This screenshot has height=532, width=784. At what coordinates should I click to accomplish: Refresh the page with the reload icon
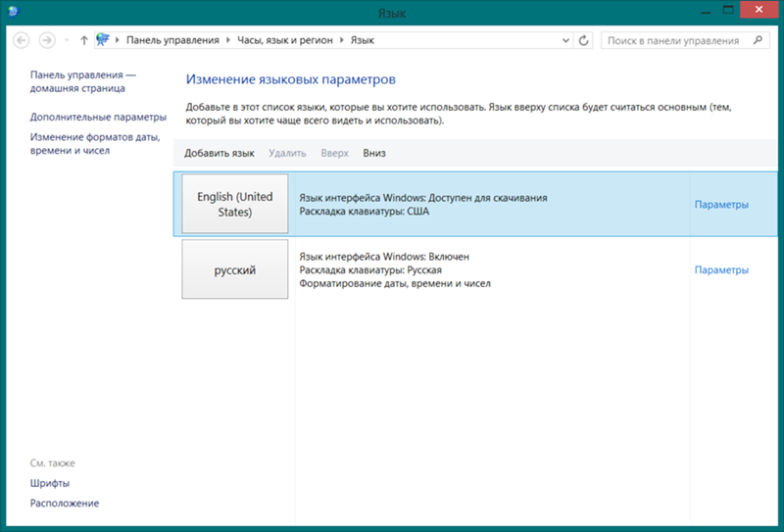click(583, 40)
